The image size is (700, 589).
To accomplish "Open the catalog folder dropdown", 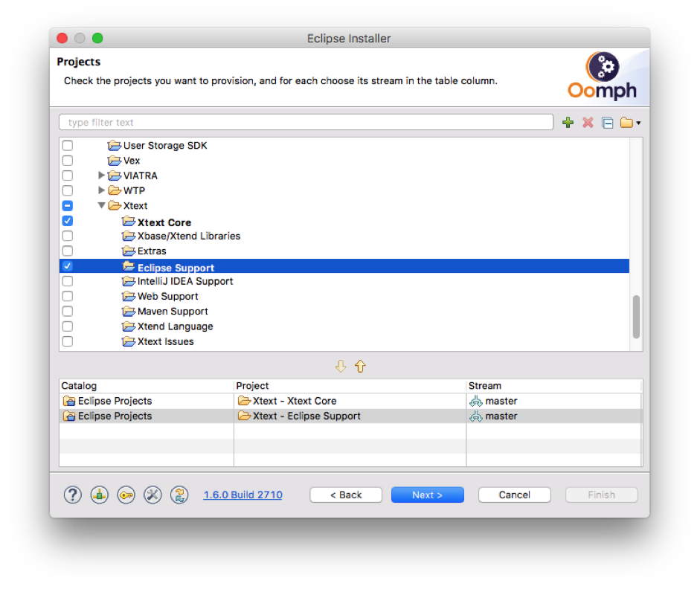I will coord(630,122).
